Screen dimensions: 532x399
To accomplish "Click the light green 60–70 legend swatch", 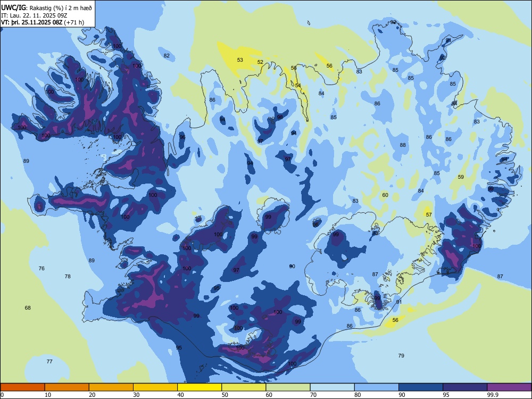I will pos(288,387).
